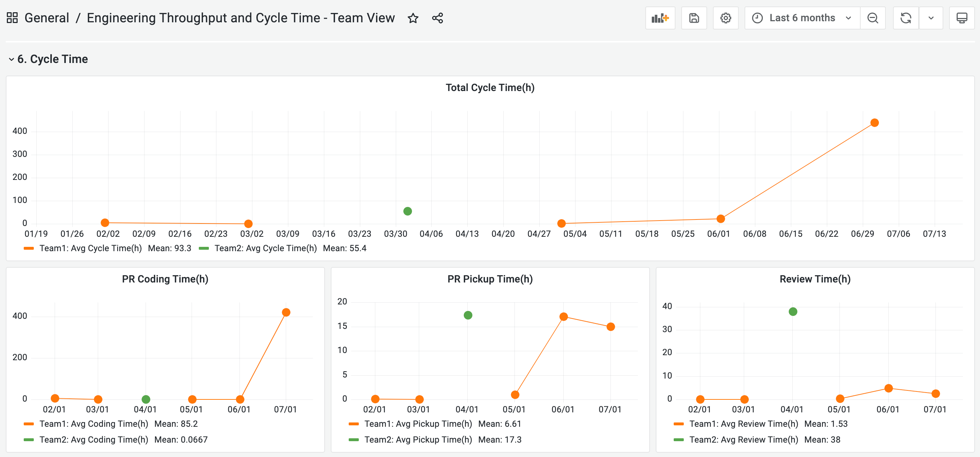Share the dashboard via the share icon

click(x=437, y=18)
